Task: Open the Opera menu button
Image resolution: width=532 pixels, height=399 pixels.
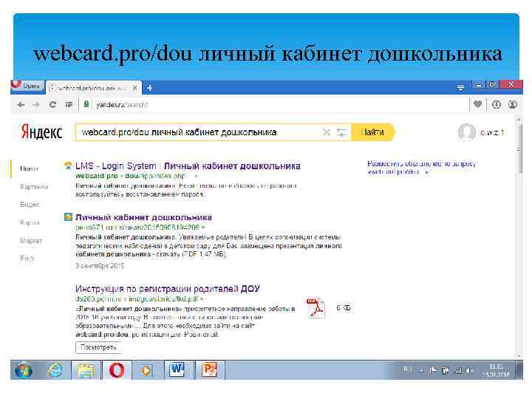Action: (27, 86)
